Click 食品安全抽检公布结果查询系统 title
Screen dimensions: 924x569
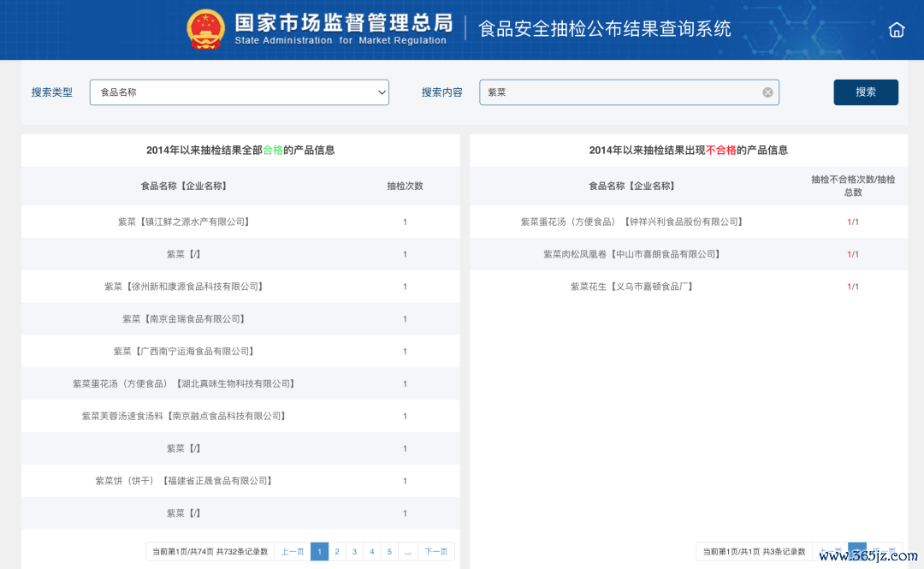click(x=605, y=28)
